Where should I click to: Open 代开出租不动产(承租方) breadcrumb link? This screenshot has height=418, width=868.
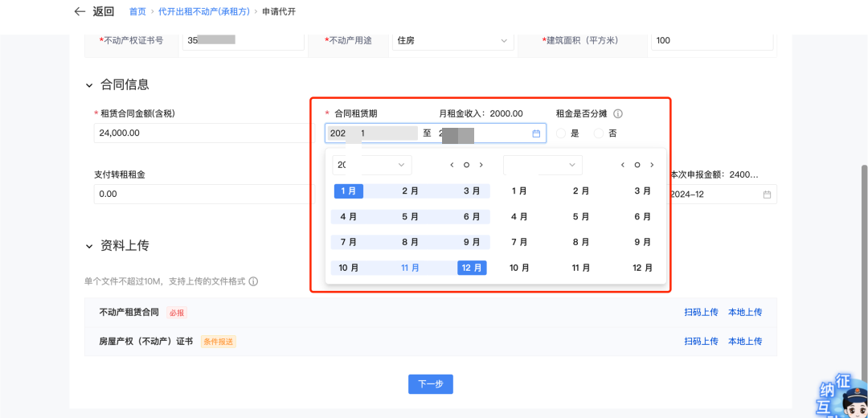(x=203, y=11)
